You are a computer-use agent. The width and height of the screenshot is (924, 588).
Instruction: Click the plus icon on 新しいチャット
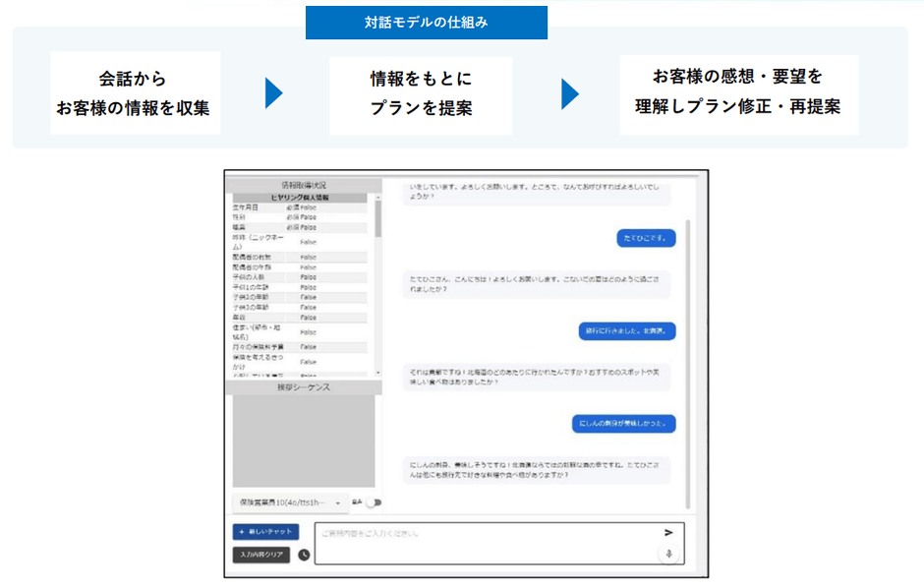243,531
